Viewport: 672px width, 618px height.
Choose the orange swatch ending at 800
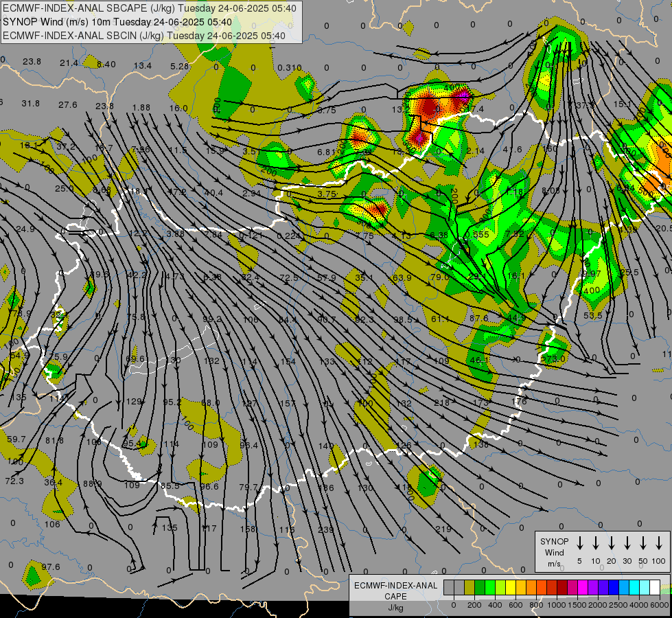click(531, 588)
